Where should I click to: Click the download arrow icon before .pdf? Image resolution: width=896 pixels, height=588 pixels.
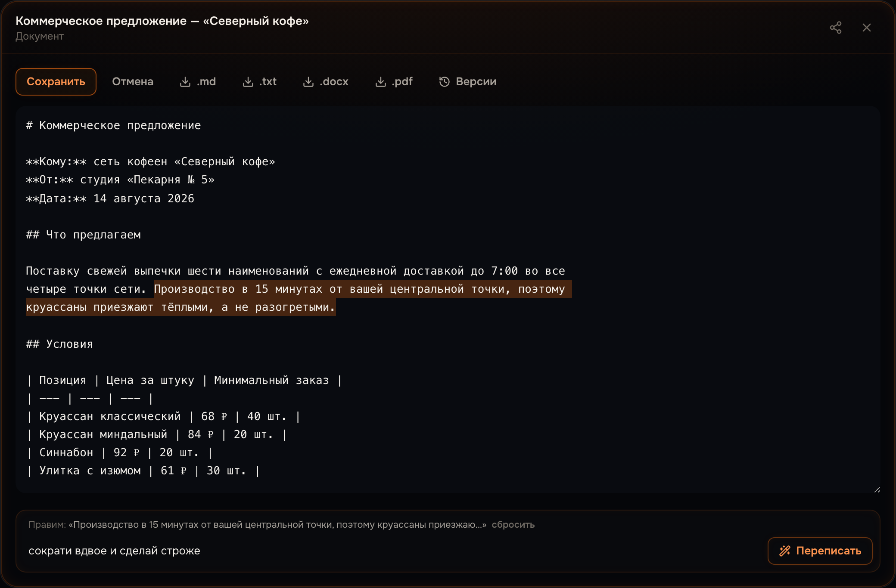(381, 82)
